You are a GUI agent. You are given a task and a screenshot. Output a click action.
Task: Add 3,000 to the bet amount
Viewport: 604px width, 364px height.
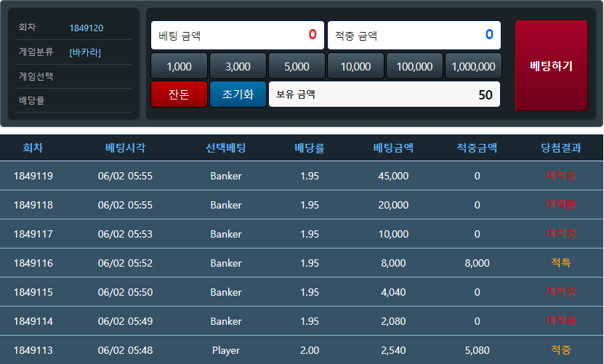coord(238,66)
